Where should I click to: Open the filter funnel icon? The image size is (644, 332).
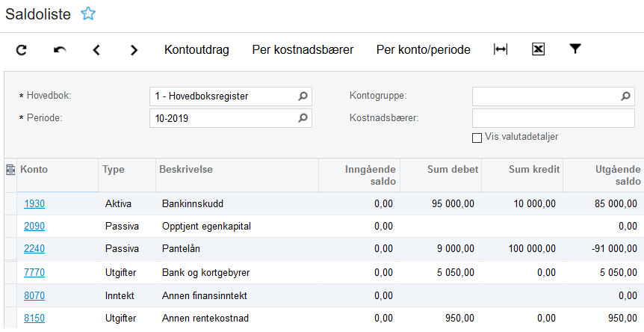click(575, 49)
